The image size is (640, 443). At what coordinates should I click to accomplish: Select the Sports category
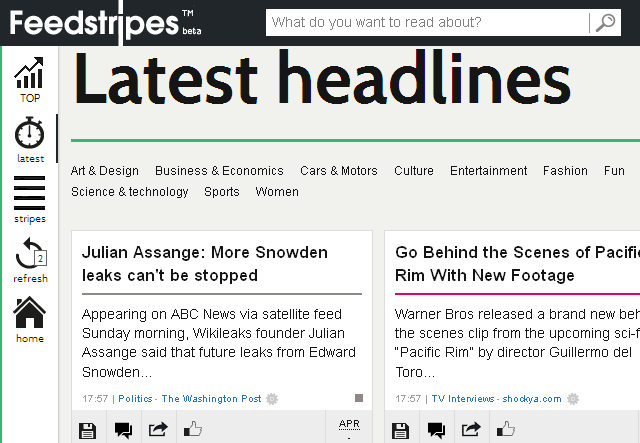coord(222,192)
